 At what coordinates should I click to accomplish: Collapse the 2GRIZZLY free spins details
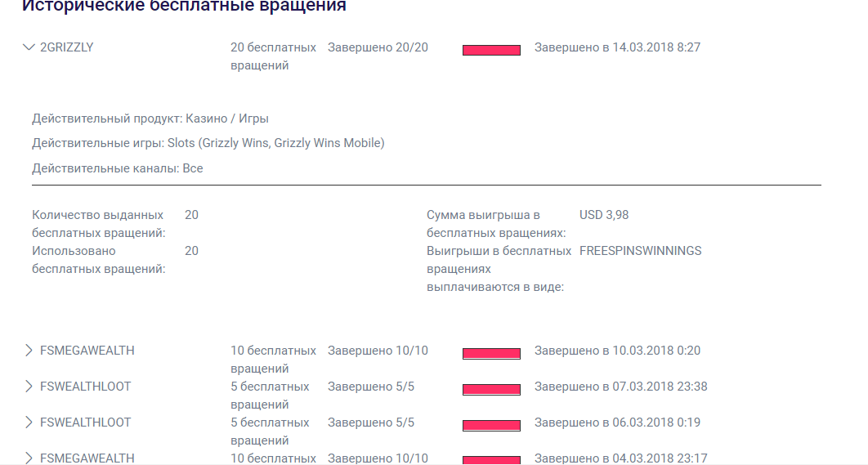point(29,47)
